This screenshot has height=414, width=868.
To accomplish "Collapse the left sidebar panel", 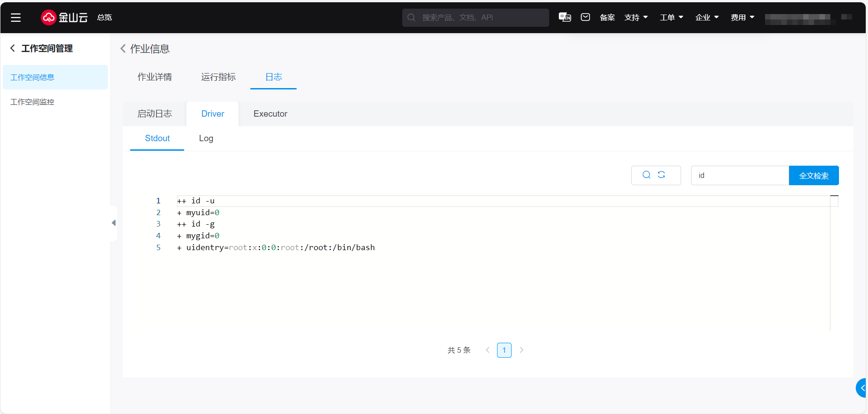I will tap(113, 223).
